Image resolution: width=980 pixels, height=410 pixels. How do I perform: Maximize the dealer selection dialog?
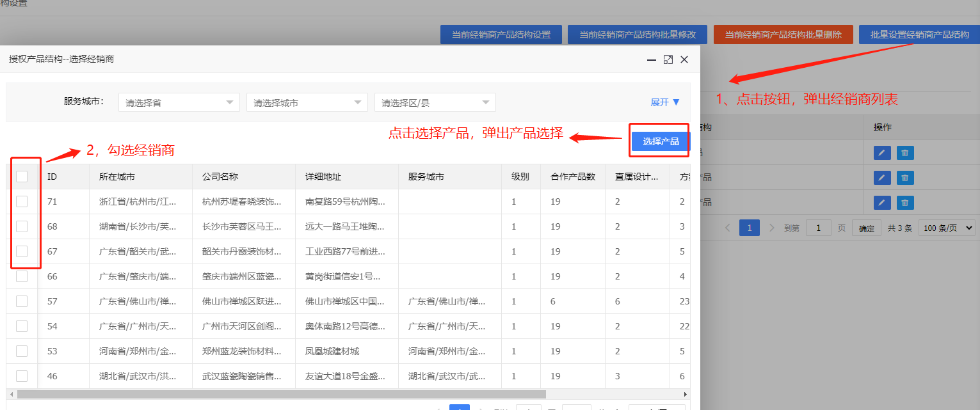coord(668,59)
